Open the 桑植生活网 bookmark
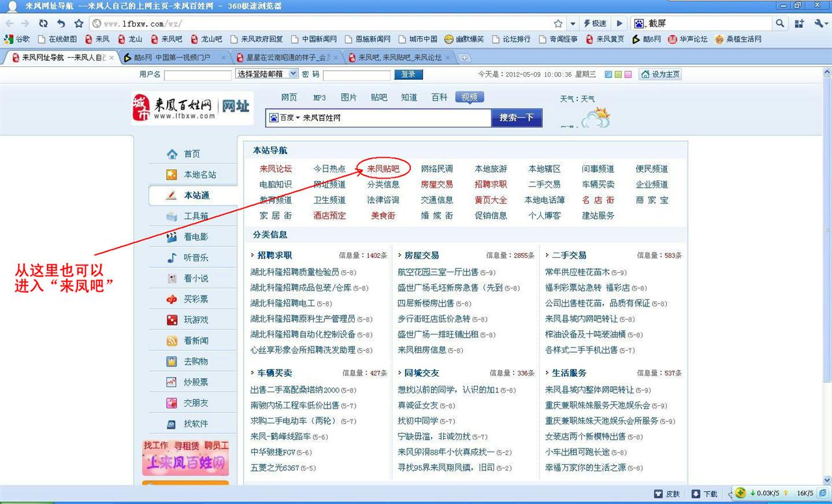832x504 pixels. tap(738, 39)
